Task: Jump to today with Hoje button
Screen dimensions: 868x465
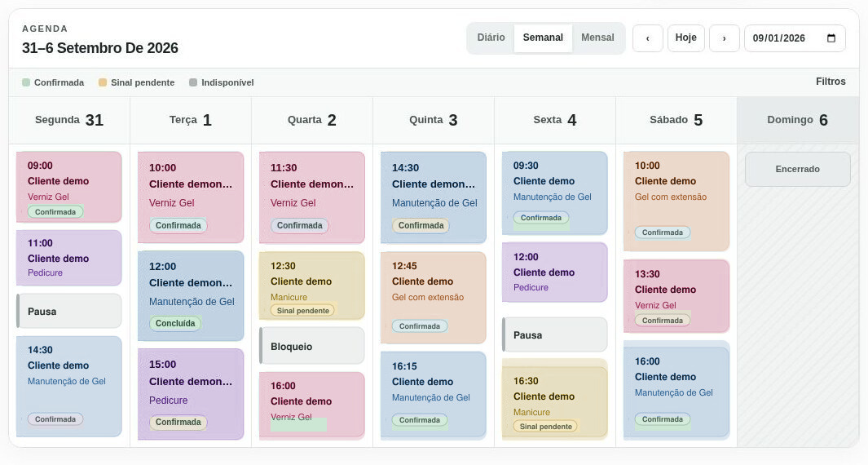Action: (x=686, y=38)
